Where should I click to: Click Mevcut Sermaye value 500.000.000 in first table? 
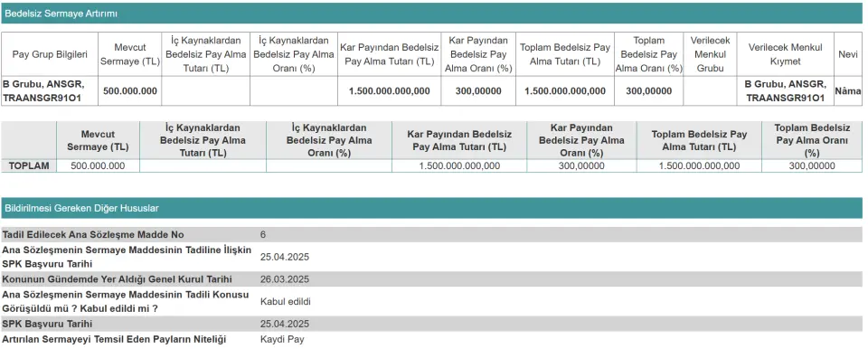pyautogui.click(x=130, y=90)
